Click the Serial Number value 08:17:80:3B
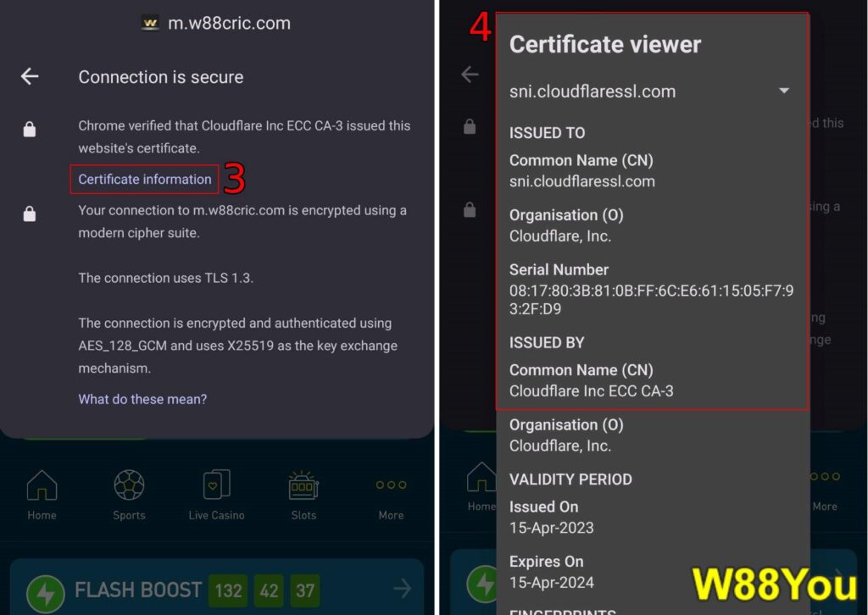 pos(651,299)
